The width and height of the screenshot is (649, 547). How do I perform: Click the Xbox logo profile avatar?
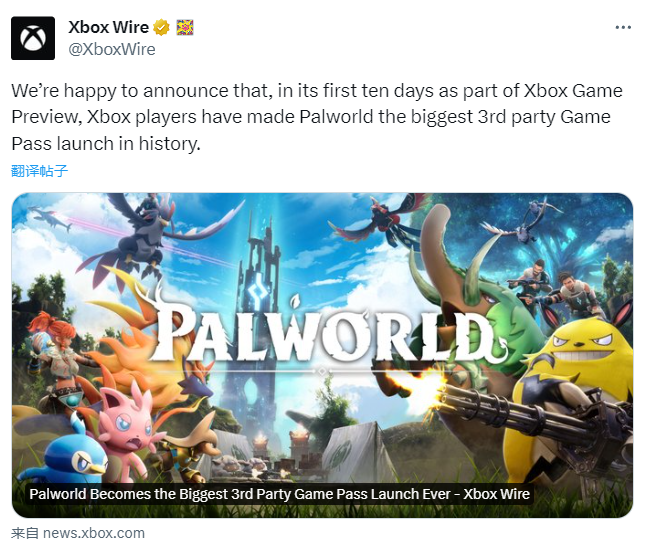pyautogui.click(x=33, y=38)
